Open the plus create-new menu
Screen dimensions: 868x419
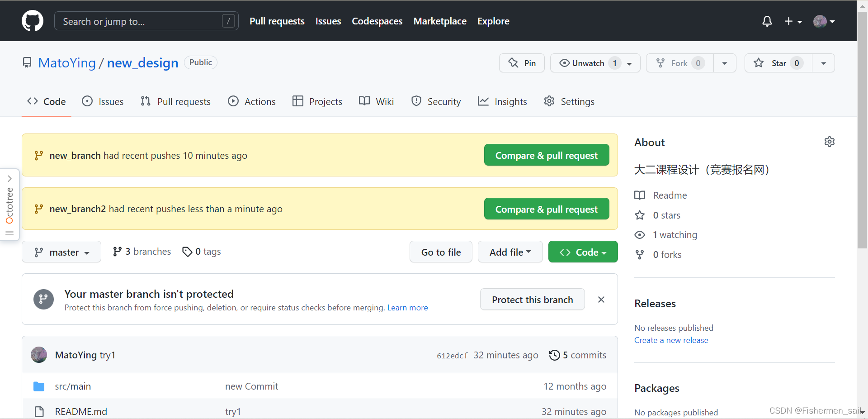click(793, 21)
